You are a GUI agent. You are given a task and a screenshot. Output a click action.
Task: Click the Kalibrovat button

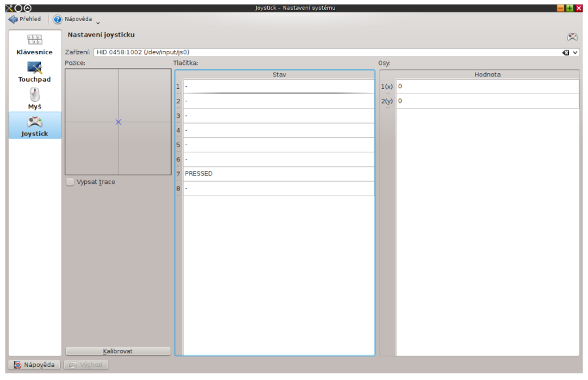[118, 351]
